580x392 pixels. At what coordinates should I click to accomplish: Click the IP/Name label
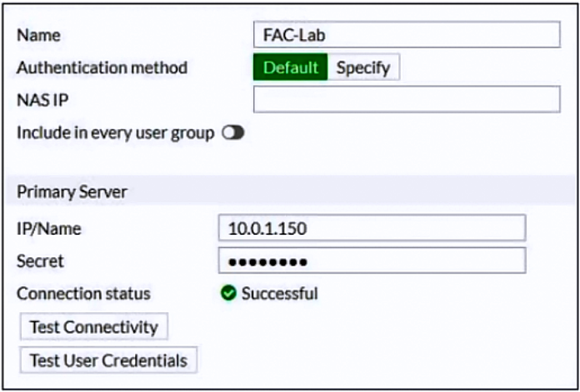(49, 229)
